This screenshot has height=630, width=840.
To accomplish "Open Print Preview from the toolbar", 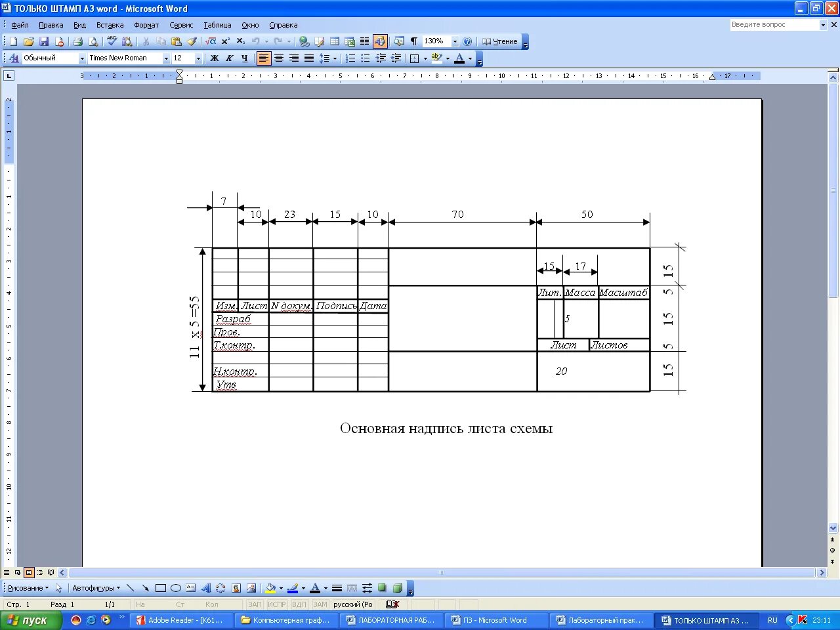I will coord(93,41).
